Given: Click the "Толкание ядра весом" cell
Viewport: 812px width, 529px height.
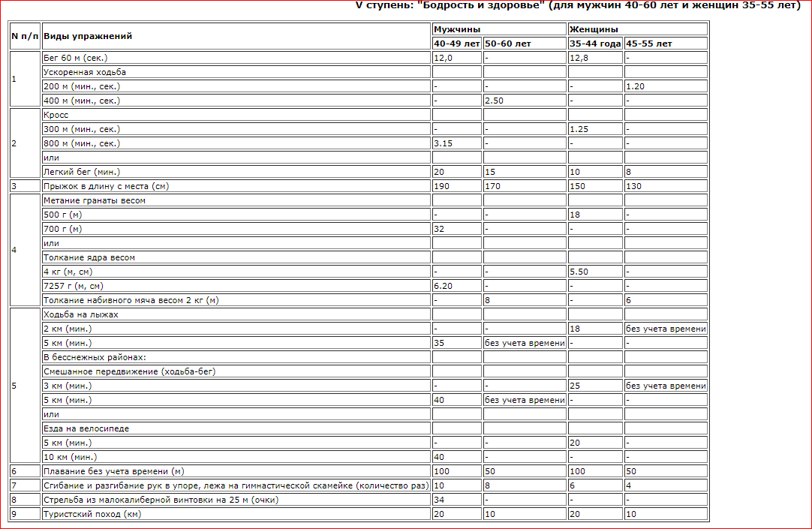Looking at the screenshot, I should 89,257.
